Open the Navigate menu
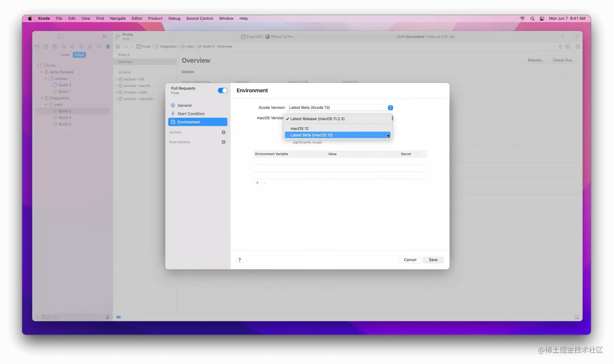The width and height of the screenshot is (613, 364). 118,19
